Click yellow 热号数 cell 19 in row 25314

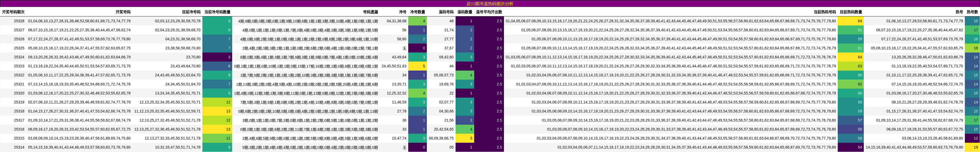coord(972,147)
